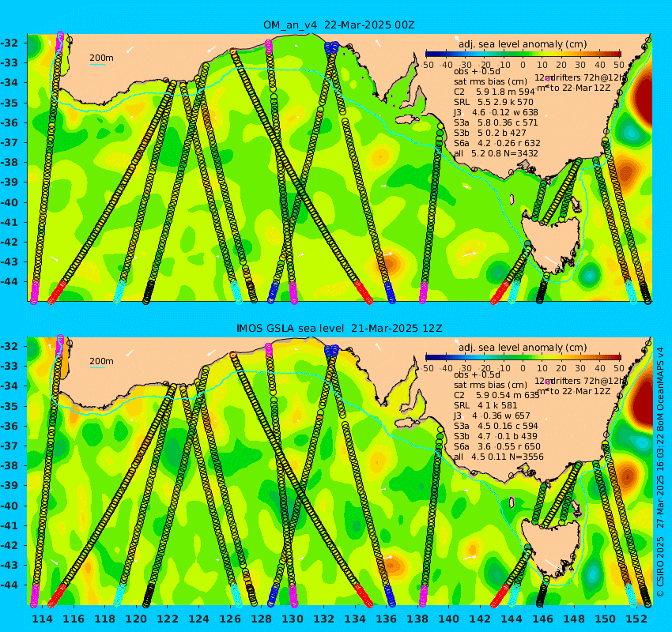Click longitude axis label 146
The width and height of the screenshot is (672, 632).
[x=542, y=619]
